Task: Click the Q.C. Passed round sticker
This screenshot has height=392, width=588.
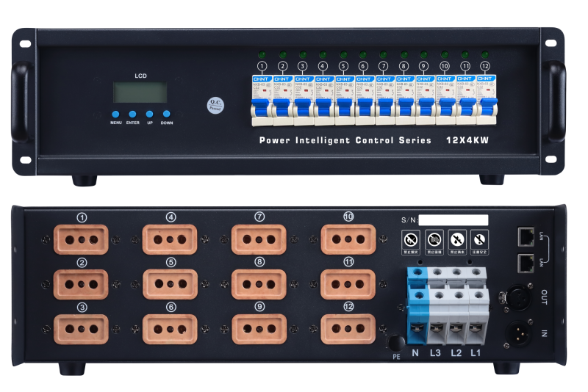Action: pyautogui.click(x=215, y=105)
